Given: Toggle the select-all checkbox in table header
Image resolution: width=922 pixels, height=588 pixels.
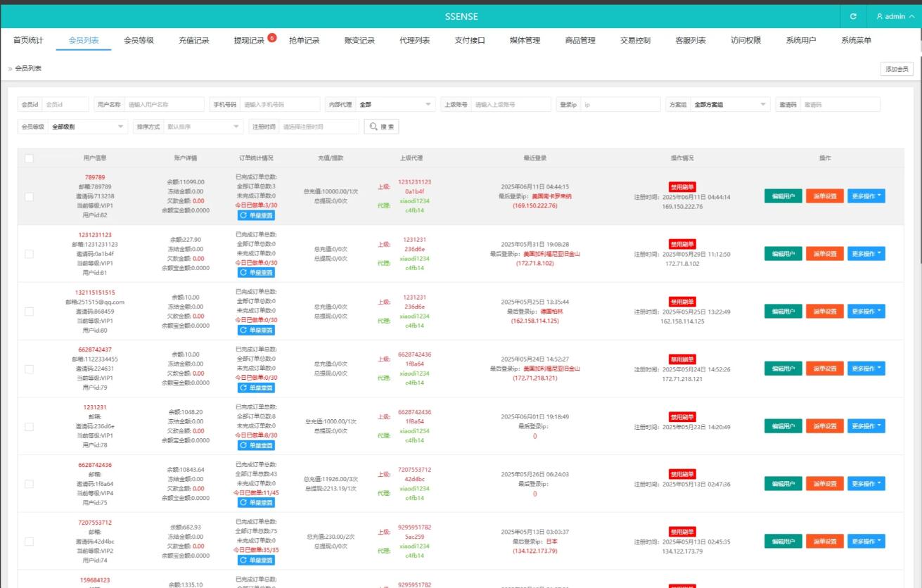Looking at the screenshot, I should 29,158.
